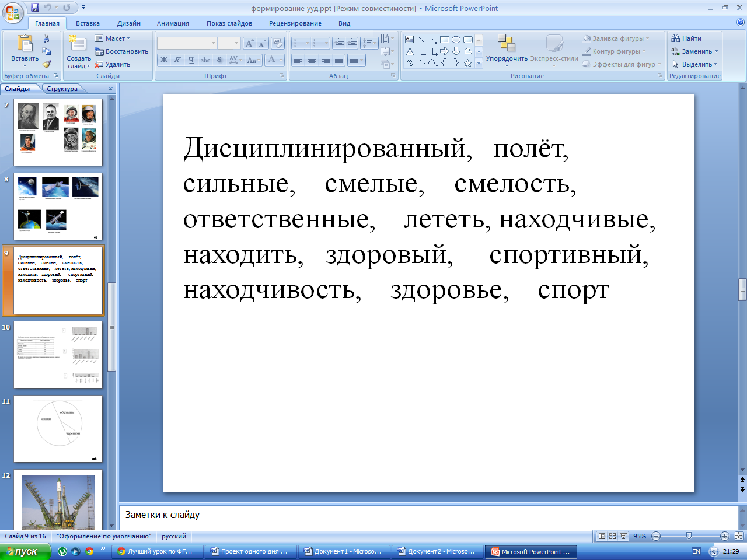Copy selection using the copy icon
This screenshot has height=560, width=747.
(46, 51)
